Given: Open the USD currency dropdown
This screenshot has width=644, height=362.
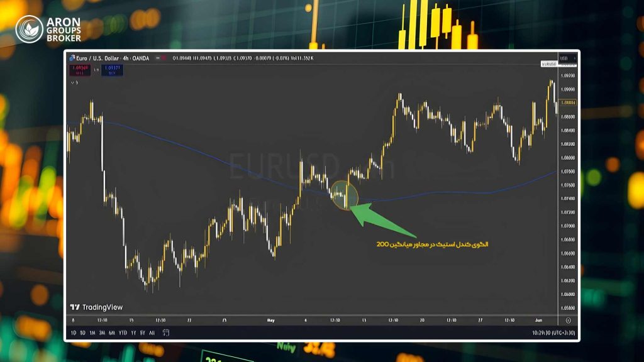Looking at the screenshot, I should pos(568,58).
